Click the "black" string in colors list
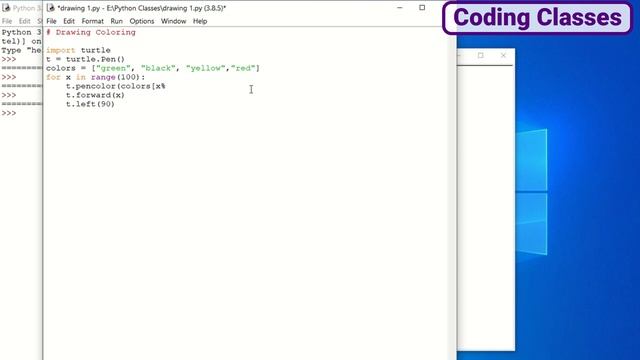The image size is (640, 360). (x=158, y=68)
